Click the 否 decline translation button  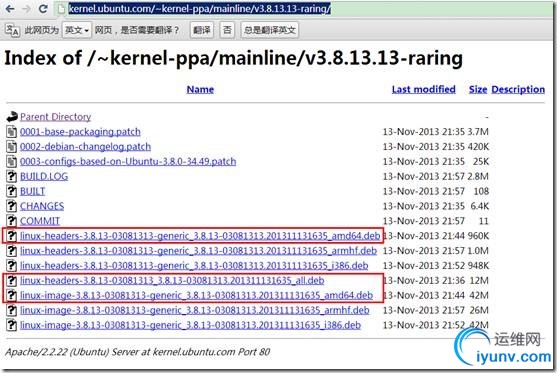[227, 30]
